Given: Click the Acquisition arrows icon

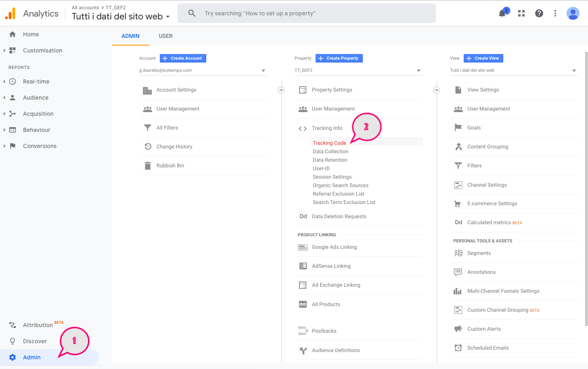Looking at the screenshot, I should coord(13,114).
